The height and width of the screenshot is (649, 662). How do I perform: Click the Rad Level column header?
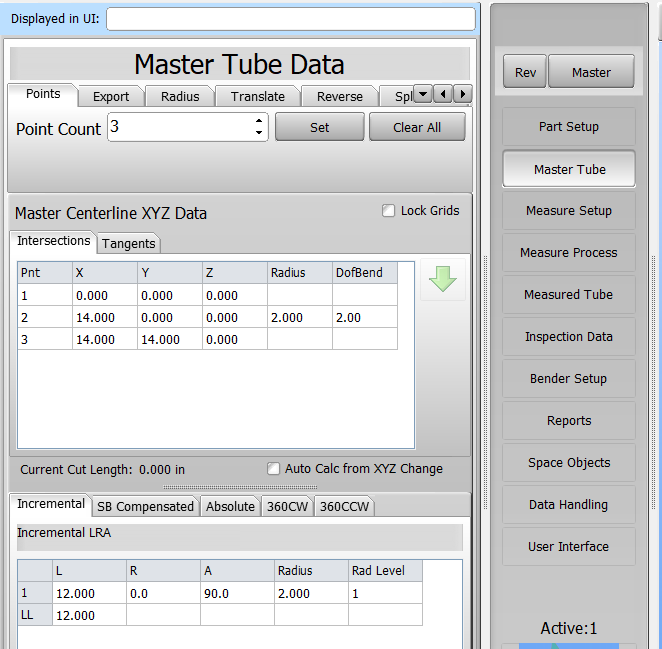(385, 571)
